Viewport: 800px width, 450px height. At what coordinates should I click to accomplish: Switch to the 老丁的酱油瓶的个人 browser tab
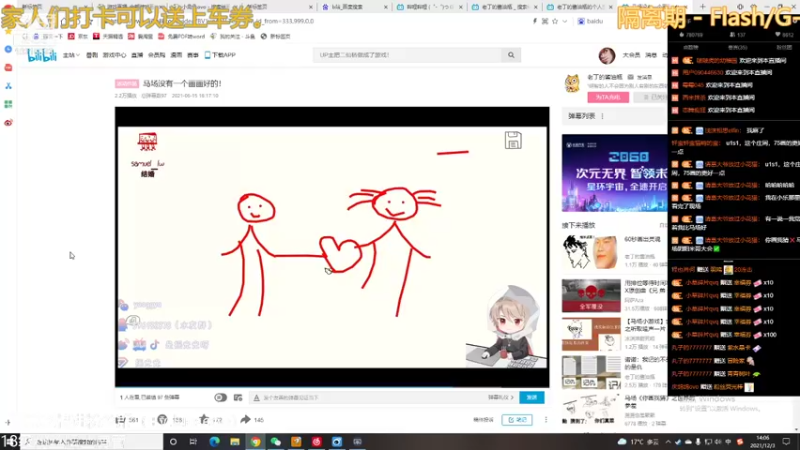tap(579, 7)
